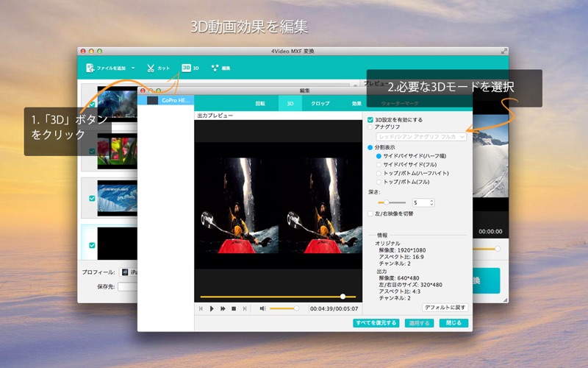Click the 深さ depth slider handle
Viewport: 588px width, 368px height.
click(x=387, y=202)
